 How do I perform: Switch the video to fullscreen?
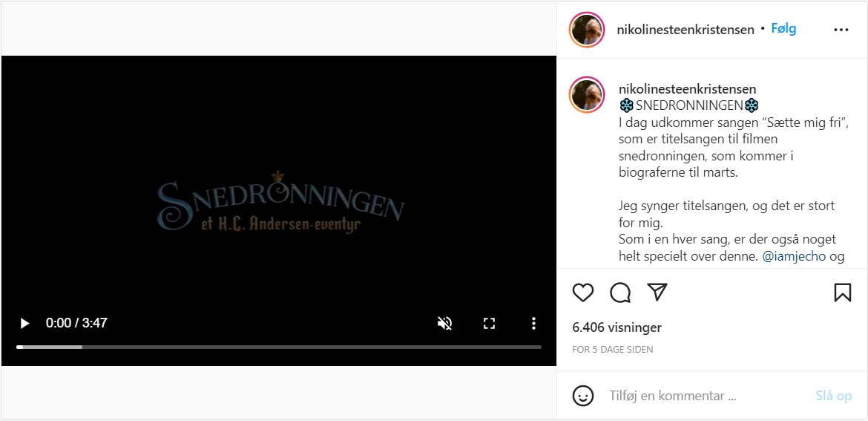(x=489, y=323)
